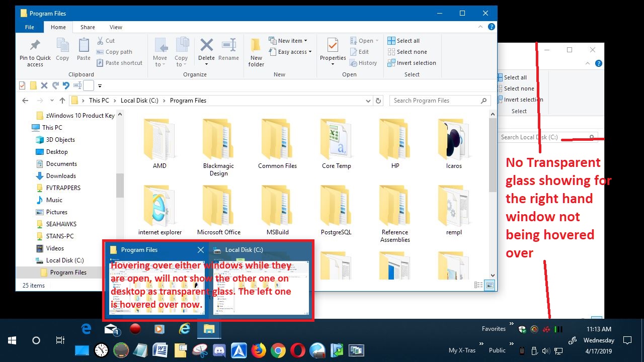Click the Rename ribbon icon

coord(228,49)
